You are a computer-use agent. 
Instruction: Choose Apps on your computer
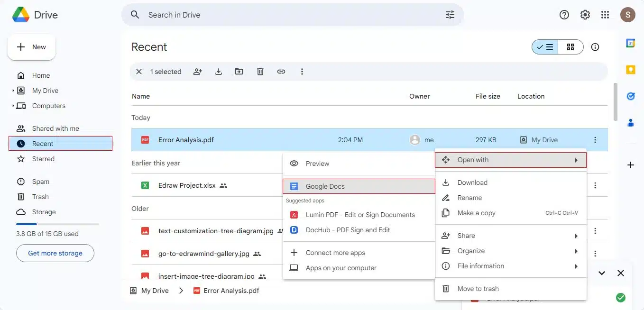359,268
